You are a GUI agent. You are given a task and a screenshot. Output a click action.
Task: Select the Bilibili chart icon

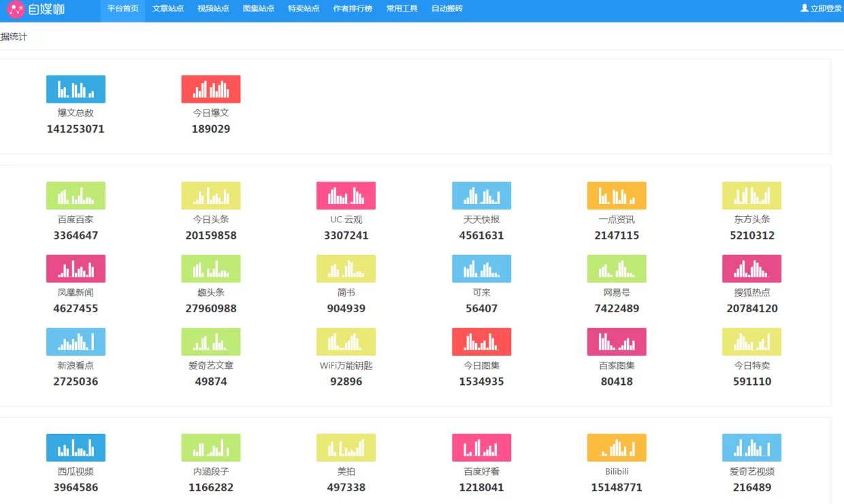[617, 448]
